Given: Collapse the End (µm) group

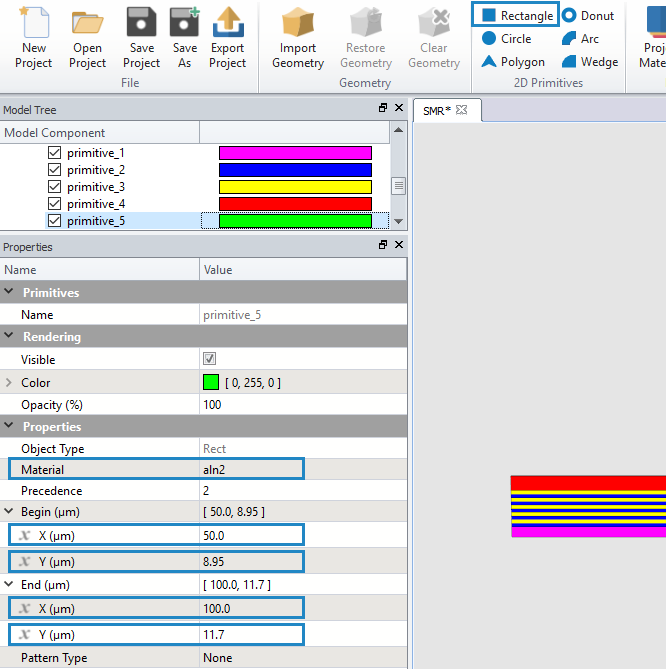Looking at the screenshot, I should pyautogui.click(x=9, y=584).
